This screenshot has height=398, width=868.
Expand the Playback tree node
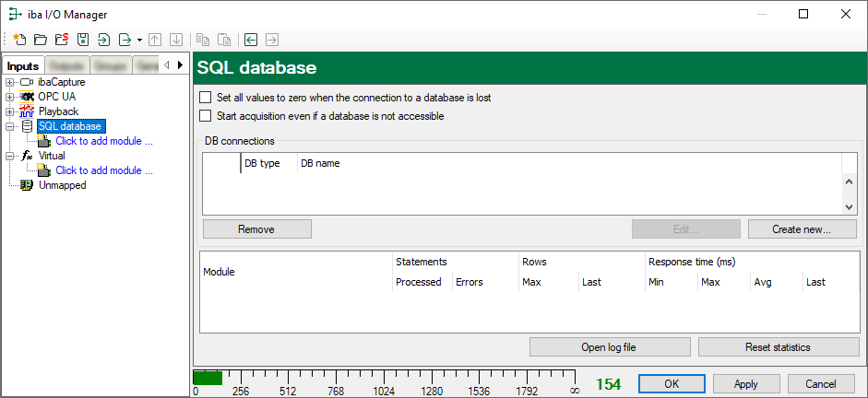[9, 111]
